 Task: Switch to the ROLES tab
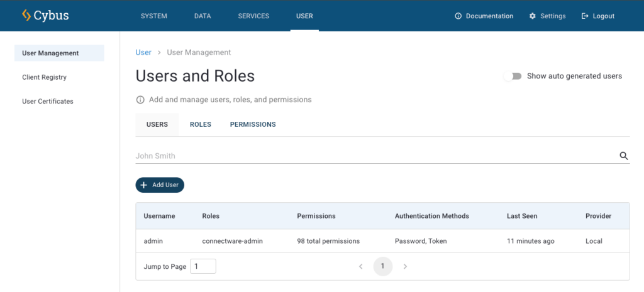[x=201, y=124]
